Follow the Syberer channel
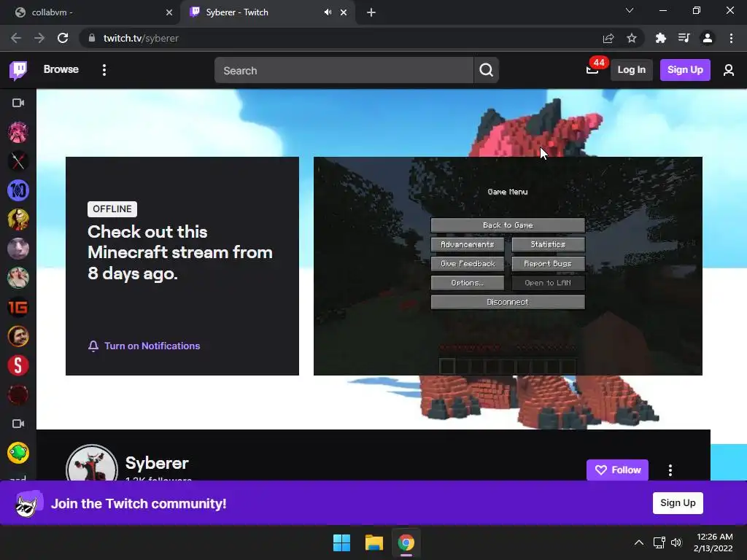 617,470
